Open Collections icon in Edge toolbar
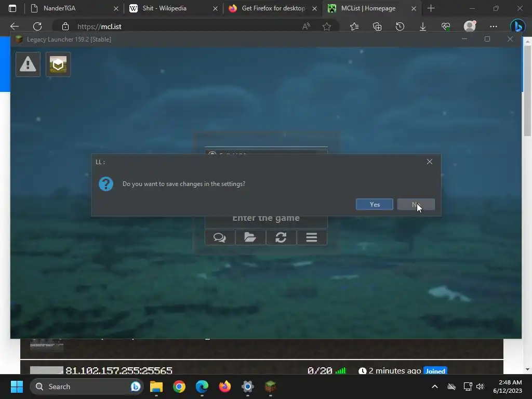This screenshot has width=532, height=399. [377, 26]
